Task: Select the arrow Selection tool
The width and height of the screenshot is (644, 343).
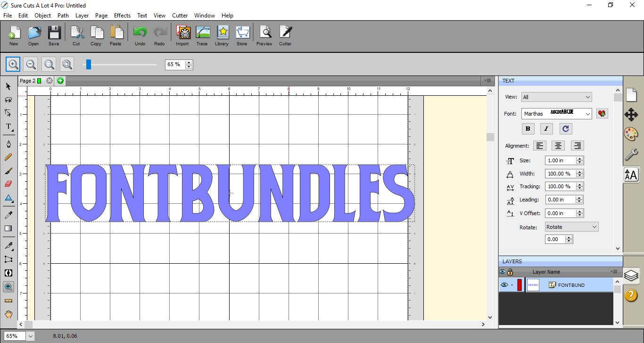Action: (x=8, y=86)
